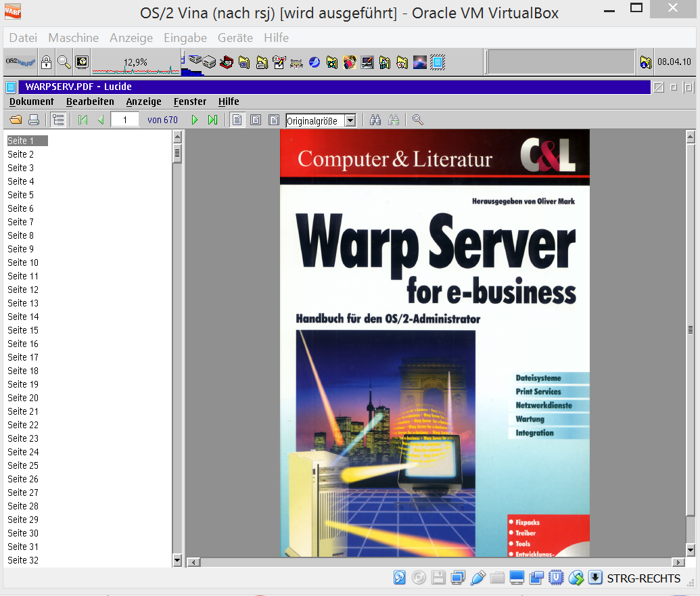Image resolution: width=700 pixels, height=596 pixels.
Task: Print the document with the printer icon
Action: coord(34,120)
